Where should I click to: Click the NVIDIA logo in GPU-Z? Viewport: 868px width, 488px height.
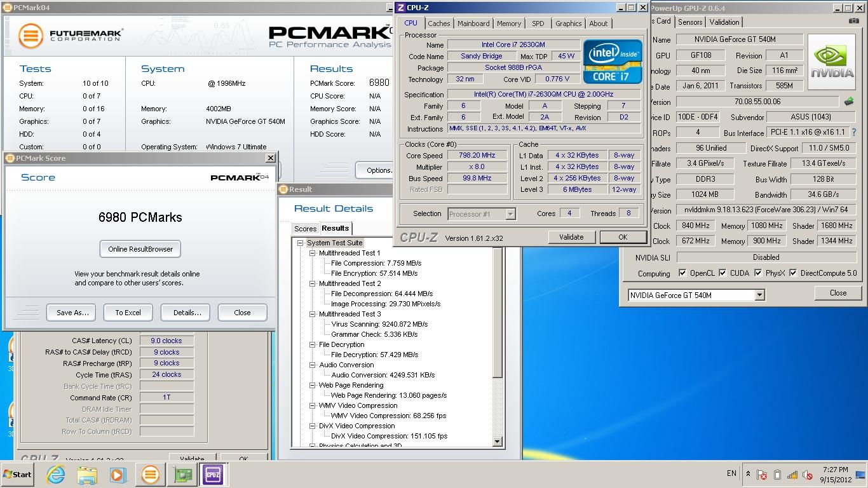[x=832, y=62]
